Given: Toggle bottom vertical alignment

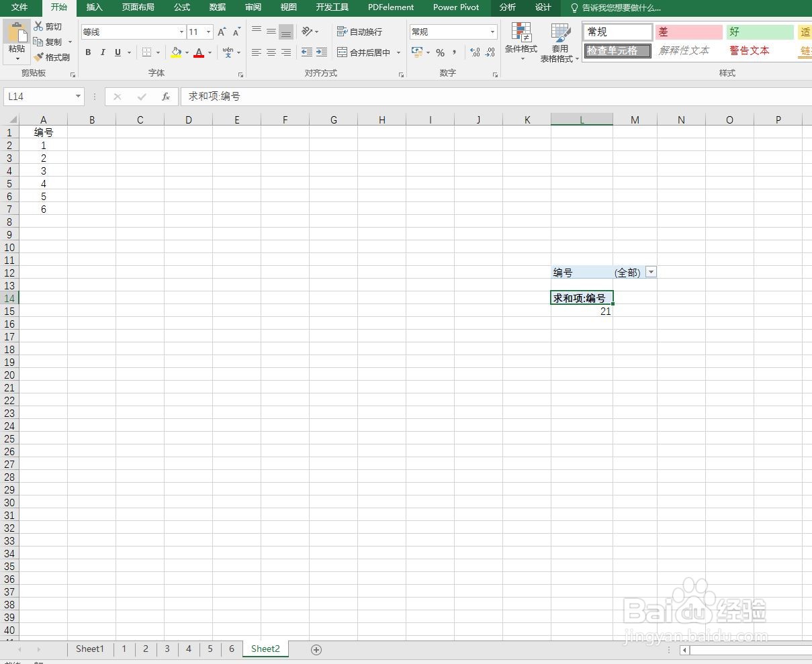Looking at the screenshot, I should [x=286, y=32].
